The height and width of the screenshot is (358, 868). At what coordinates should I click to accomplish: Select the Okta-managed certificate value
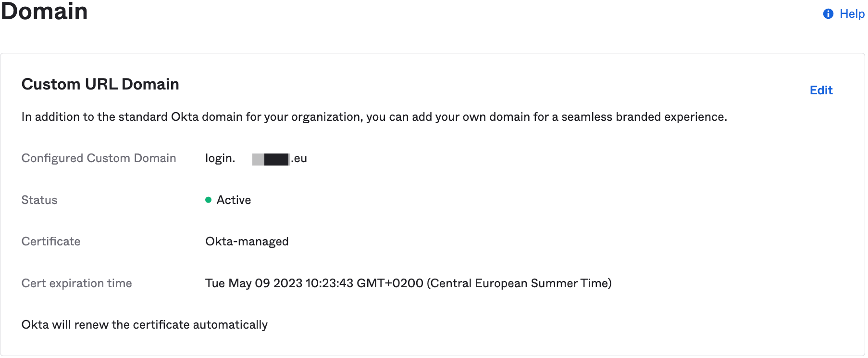click(x=247, y=242)
